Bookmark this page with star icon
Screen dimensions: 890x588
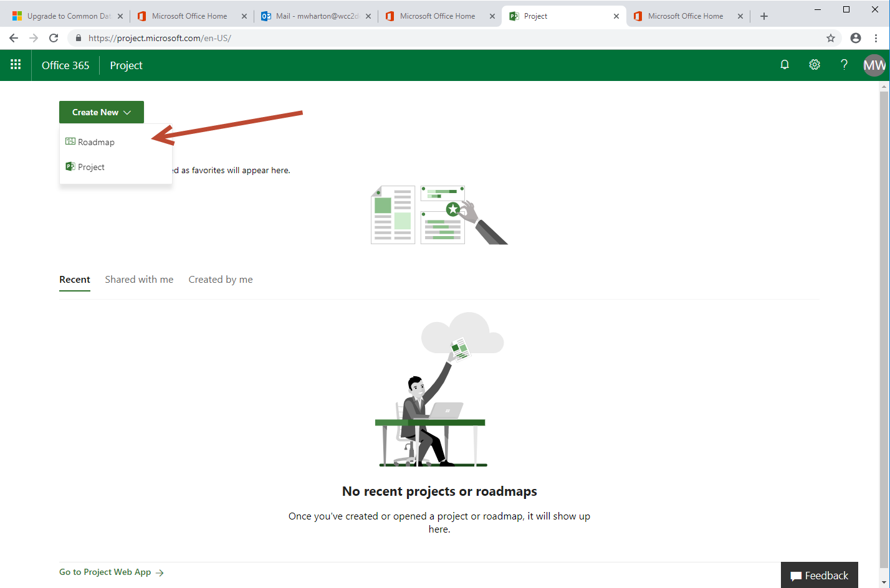(831, 38)
